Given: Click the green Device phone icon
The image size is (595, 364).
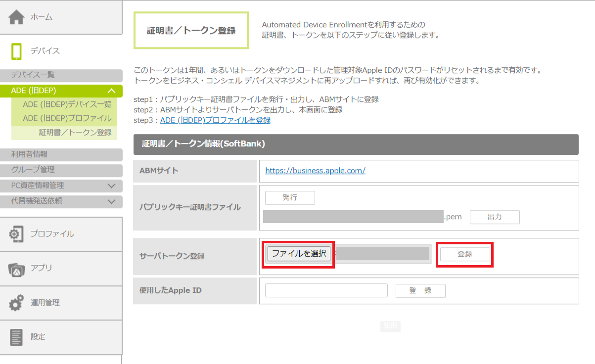Looking at the screenshot, I should 16,51.
